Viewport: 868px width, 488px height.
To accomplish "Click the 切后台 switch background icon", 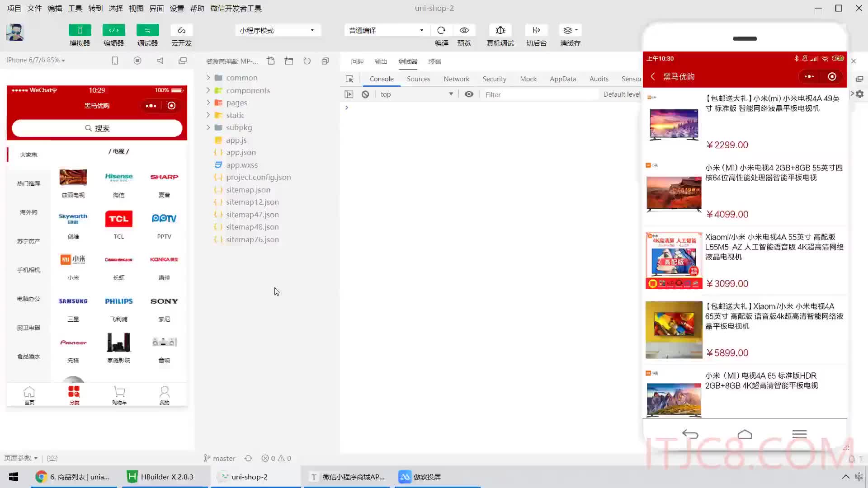I will [536, 30].
